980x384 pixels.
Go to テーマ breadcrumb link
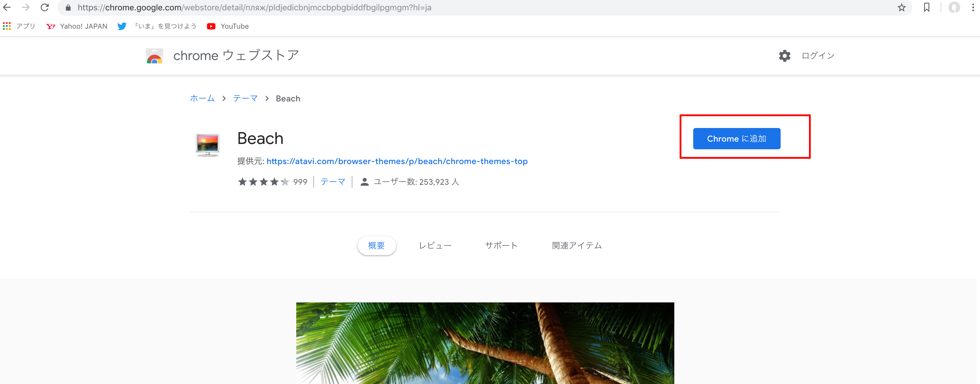[x=245, y=98]
